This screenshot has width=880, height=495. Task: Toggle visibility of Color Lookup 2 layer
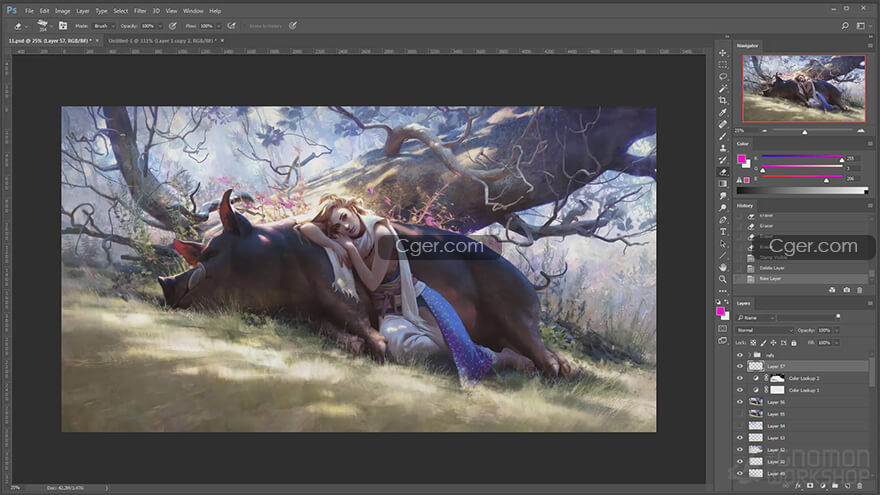coord(740,378)
